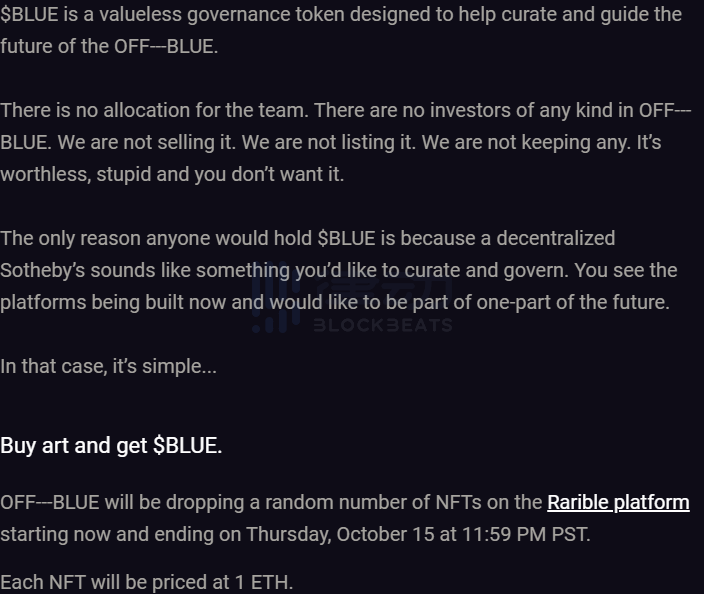The height and width of the screenshot is (594, 704).
Task: Click the date 'Thursday, October 15 at 11:59 PM PST'
Action: coord(417,534)
